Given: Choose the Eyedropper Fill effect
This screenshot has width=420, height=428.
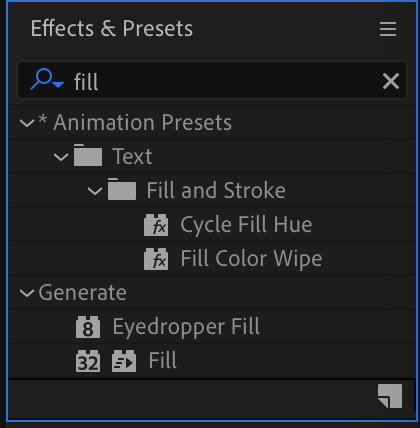Looking at the screenshot, I should coord(186,327).
